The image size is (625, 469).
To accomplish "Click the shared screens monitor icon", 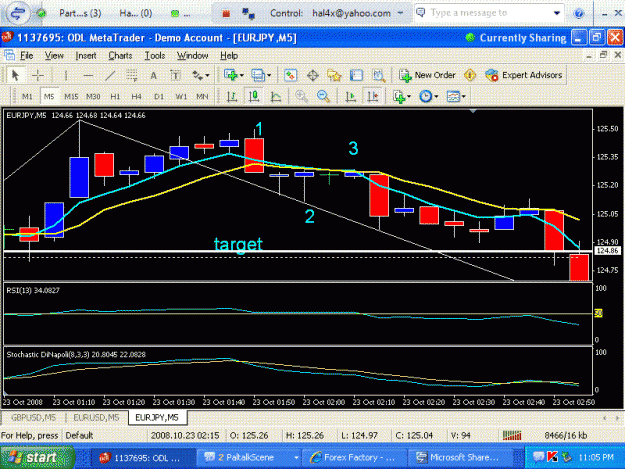I will pyautogui.click(x=249, y=14).
